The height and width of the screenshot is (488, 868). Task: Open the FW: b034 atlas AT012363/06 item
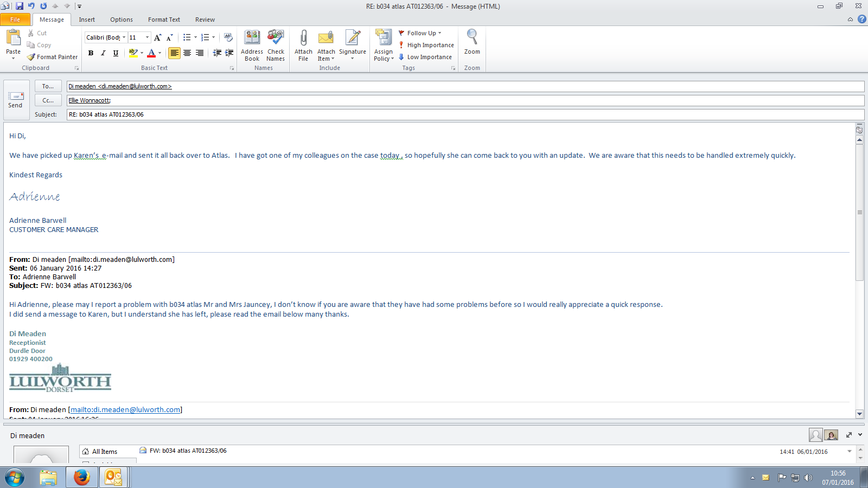click(x=188, y=451)
